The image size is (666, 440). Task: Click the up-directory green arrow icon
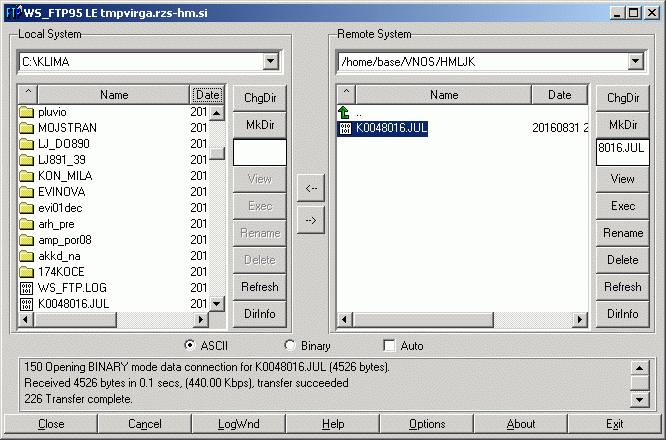345,113
